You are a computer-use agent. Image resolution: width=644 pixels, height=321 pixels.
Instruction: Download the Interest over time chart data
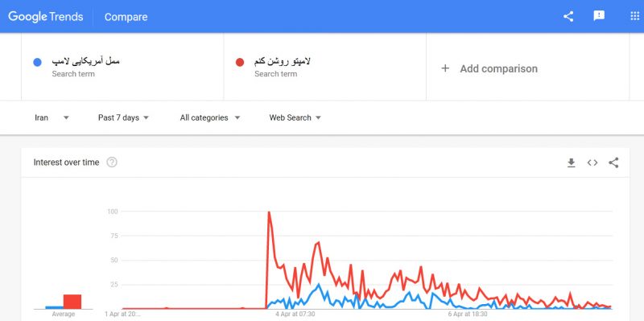571,163
